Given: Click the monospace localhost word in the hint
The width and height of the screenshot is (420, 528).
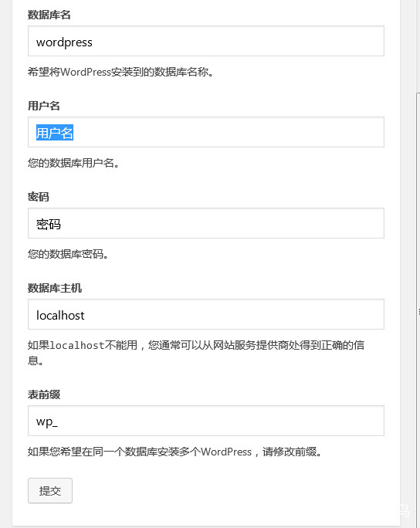Looking at the screenshot, I should [77, 345].
